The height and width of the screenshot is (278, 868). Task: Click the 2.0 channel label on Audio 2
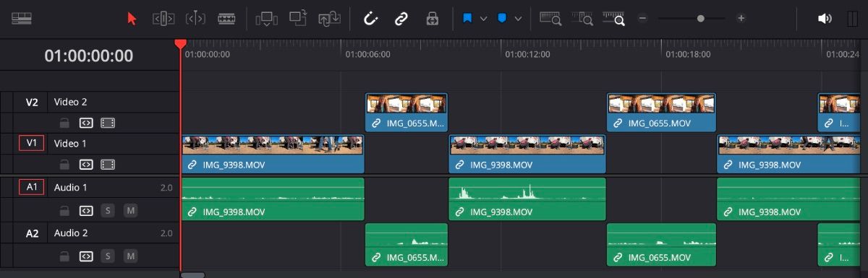click(x=166, y=233)
